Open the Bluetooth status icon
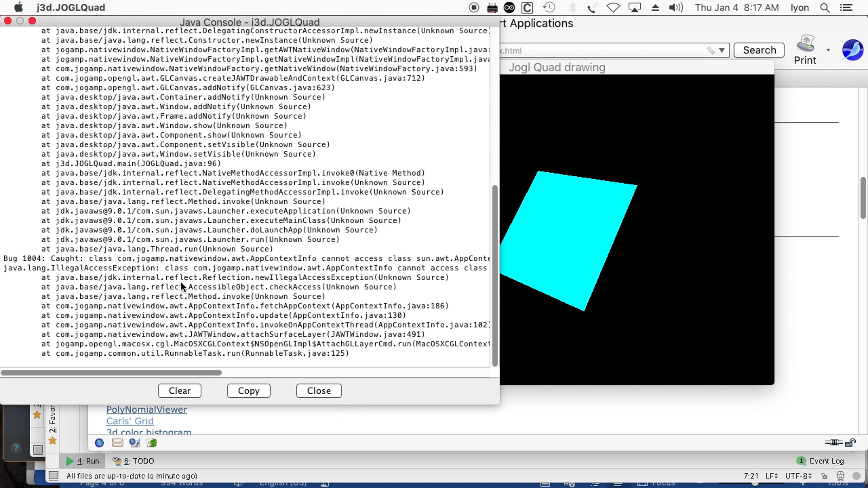868x488 pixels. tap(572, 8)
